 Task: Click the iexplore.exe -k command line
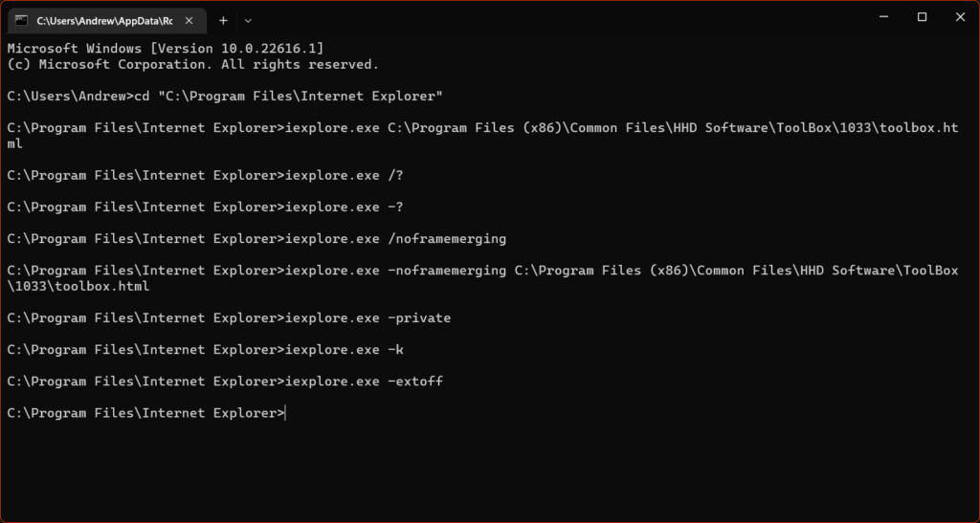[205, 350]
